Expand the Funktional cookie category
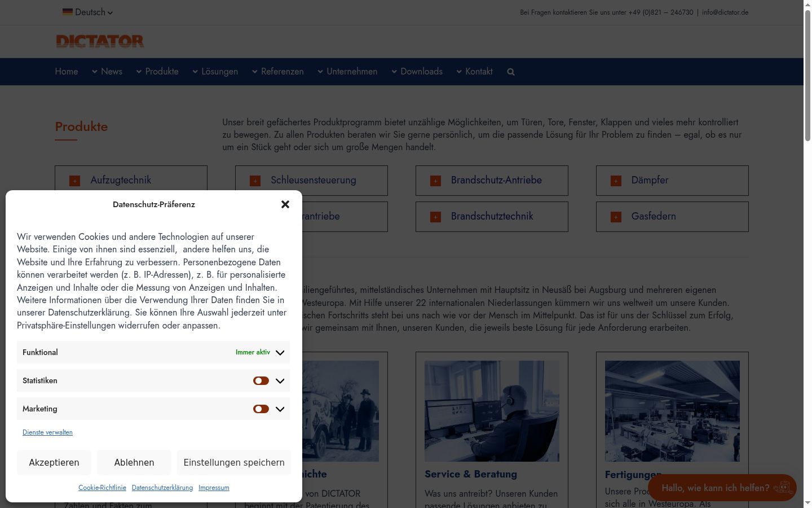Screen dimensions: 812x508 [x=280, y=352]
